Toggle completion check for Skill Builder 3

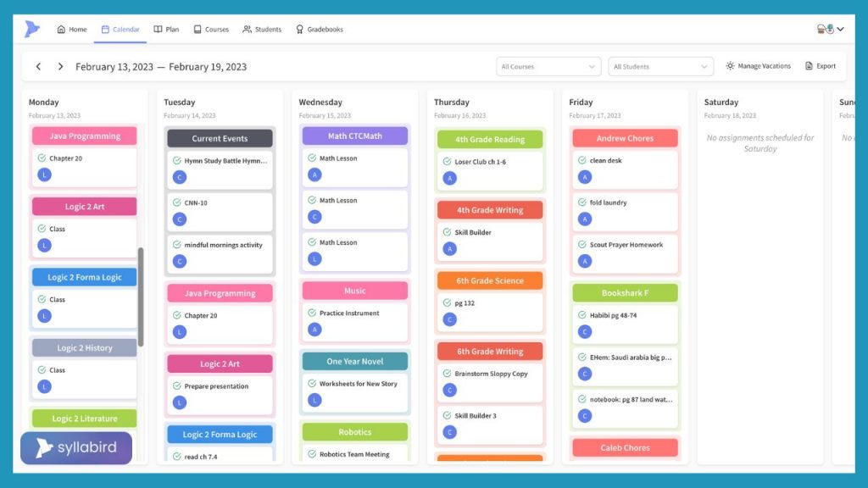[x=447, y=415]
